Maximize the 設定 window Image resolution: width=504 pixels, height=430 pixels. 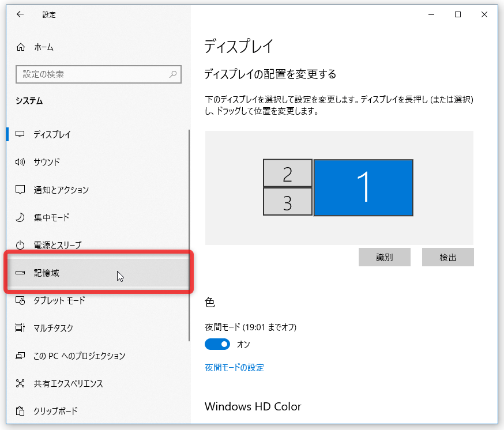458,14
